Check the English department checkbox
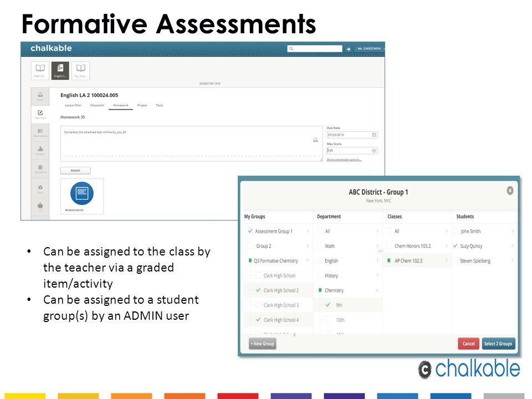The width and height of the screenshot is (532, 399). [320, 260]
